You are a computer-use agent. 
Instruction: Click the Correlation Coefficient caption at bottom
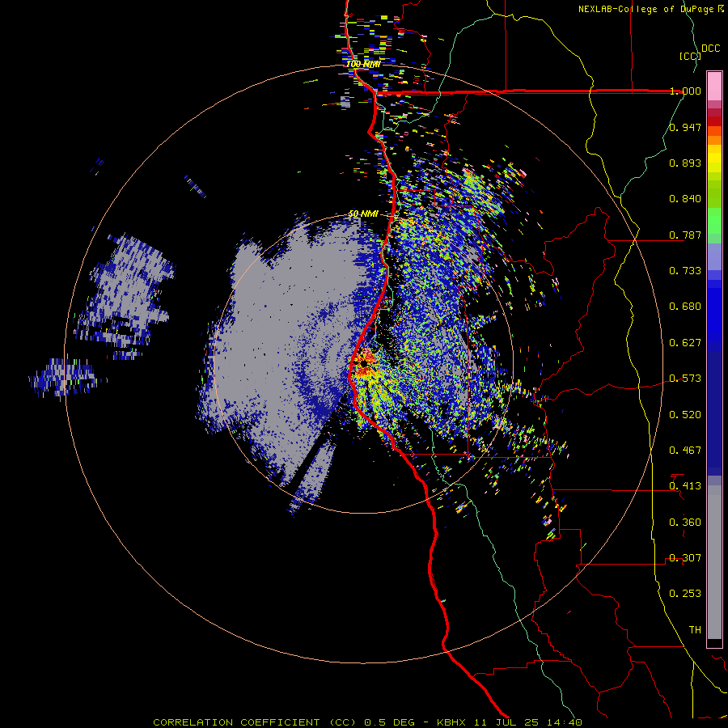point(367,722)
